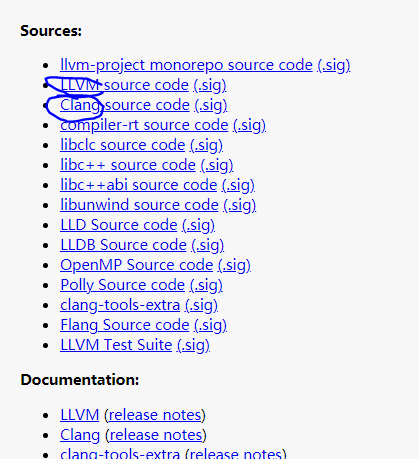
Task: Open libclc source code link
Action: [x=123, y=145]
